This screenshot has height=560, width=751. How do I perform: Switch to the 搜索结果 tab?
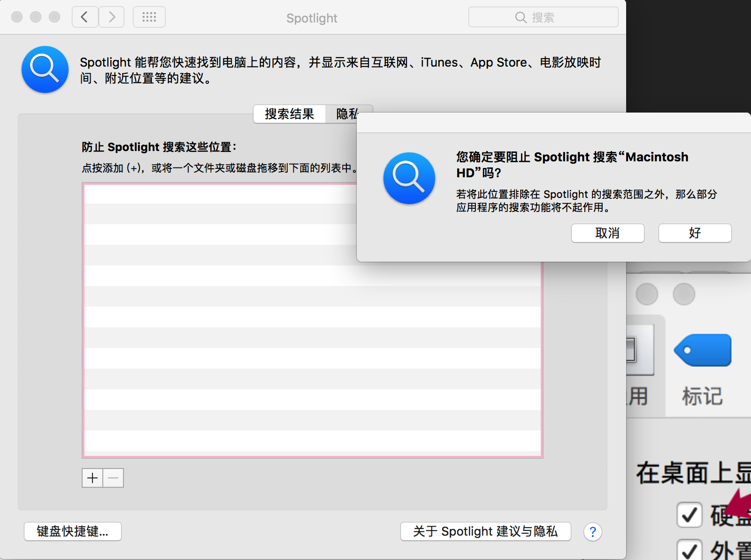pyautogui.click(x=289, y=114)
